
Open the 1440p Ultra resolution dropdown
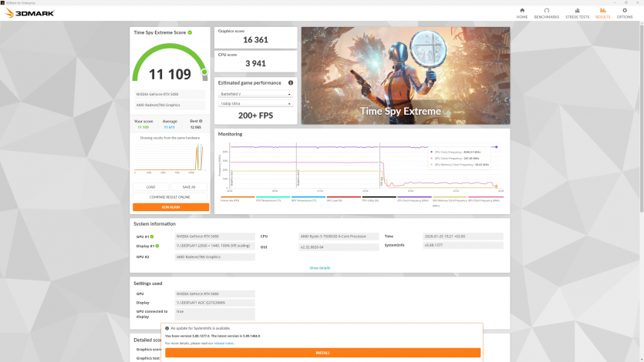tap(255, 103)
